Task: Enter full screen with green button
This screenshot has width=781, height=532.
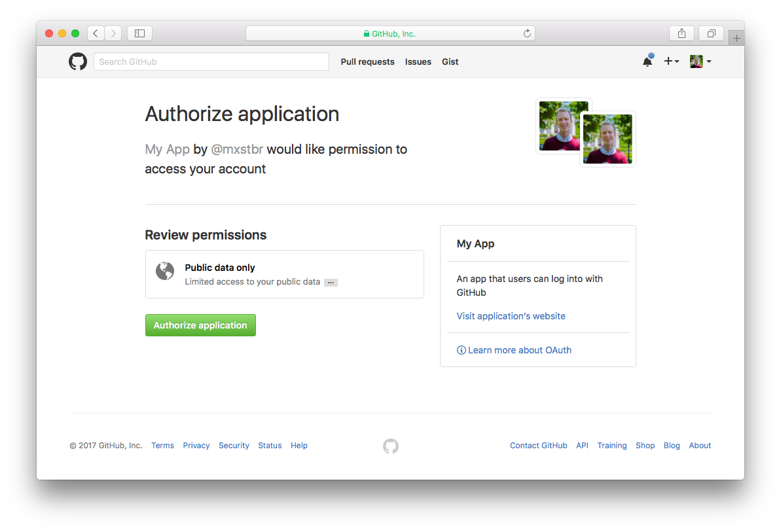Action: [75, 33]
